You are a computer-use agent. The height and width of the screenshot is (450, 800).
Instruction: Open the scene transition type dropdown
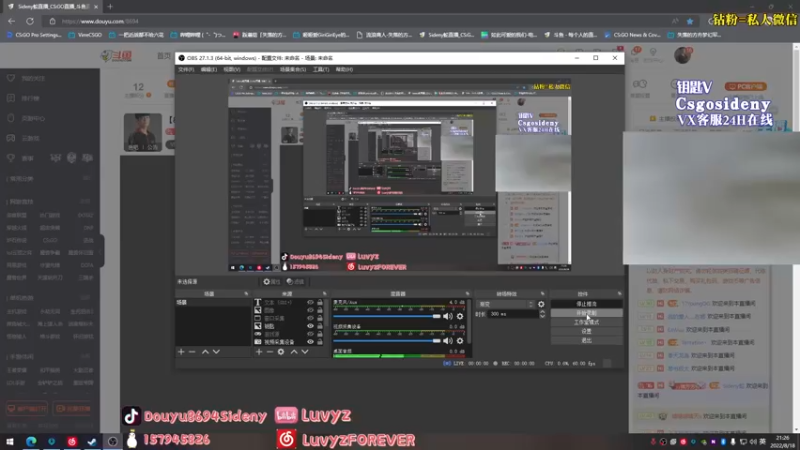(x=505, y=304)
